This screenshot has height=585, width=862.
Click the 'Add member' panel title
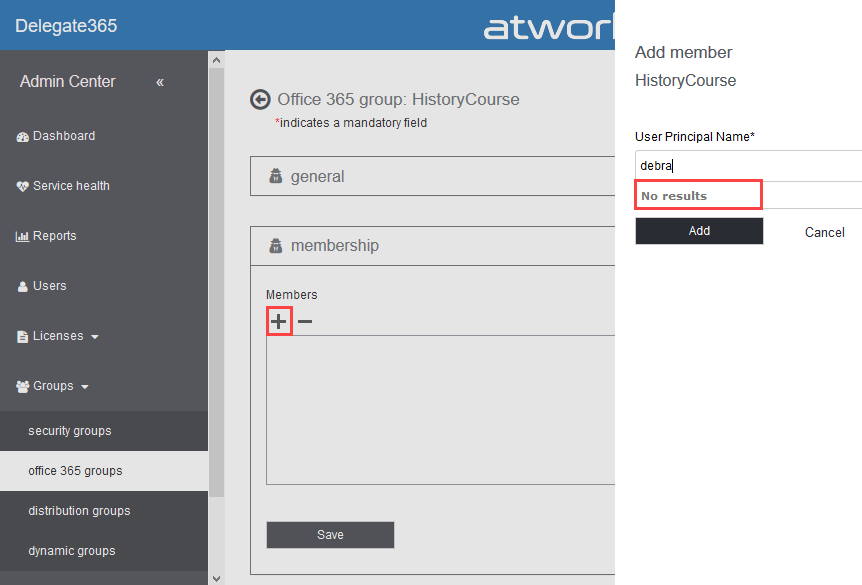point(683,52)
